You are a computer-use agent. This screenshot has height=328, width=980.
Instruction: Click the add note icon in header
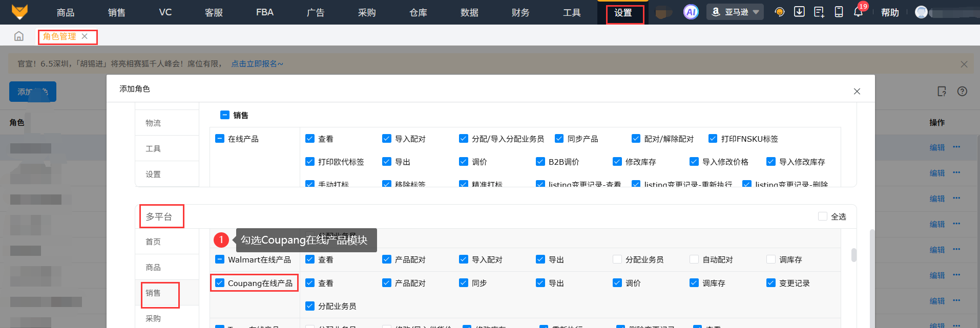(x=819, y=12)
